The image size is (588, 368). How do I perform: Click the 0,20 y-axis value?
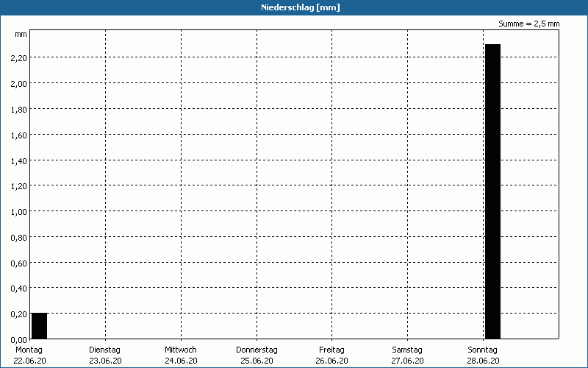(19, 314)
